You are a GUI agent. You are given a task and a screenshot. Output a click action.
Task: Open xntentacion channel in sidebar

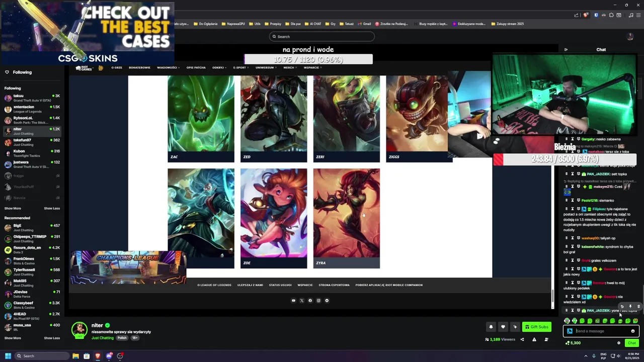click(x=32, y=109)
